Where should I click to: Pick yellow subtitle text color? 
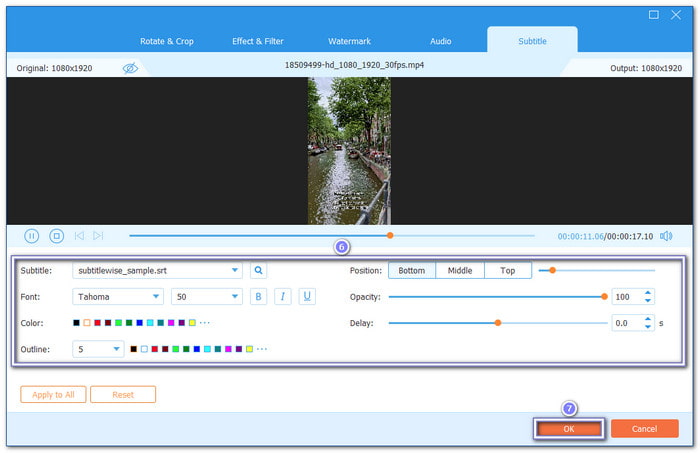click(192, 323)
